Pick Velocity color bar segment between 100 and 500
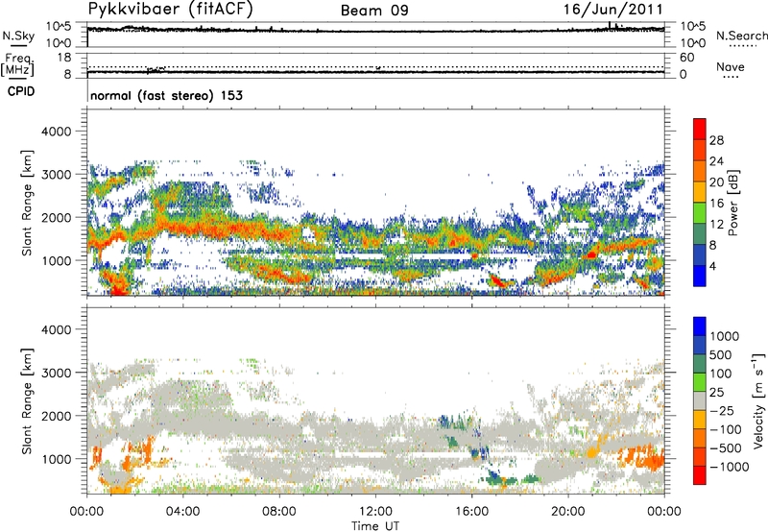768x532 pixels. pos(700,364)
